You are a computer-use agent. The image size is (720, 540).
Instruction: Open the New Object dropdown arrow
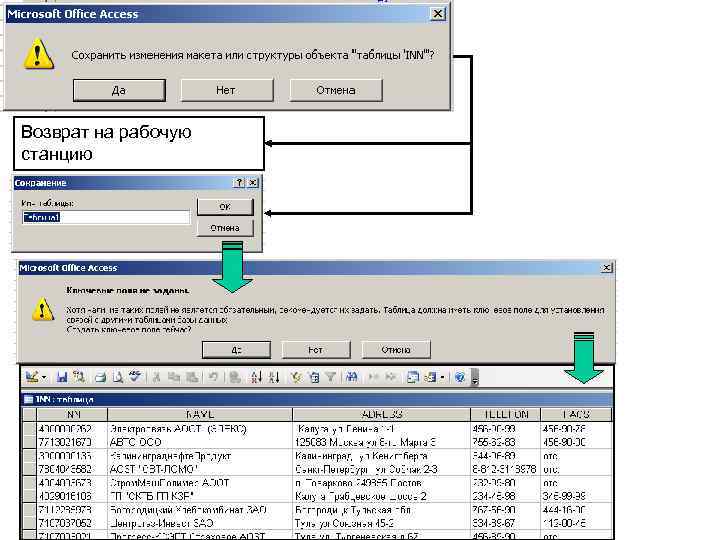[442, 377]
